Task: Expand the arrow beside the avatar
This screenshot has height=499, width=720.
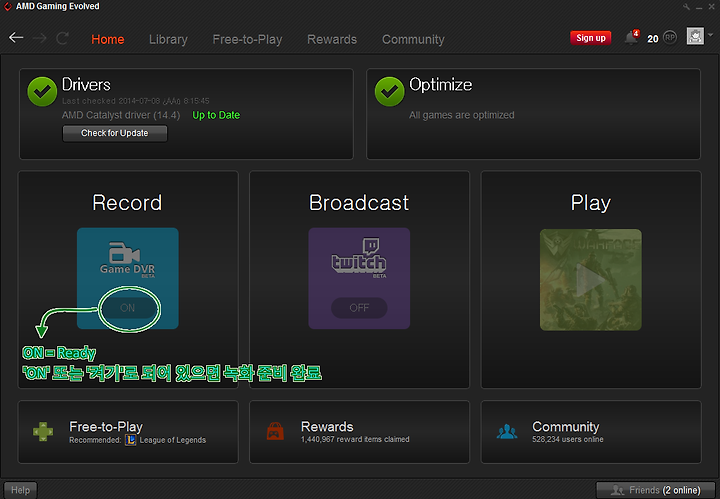Action: point(710,35)
